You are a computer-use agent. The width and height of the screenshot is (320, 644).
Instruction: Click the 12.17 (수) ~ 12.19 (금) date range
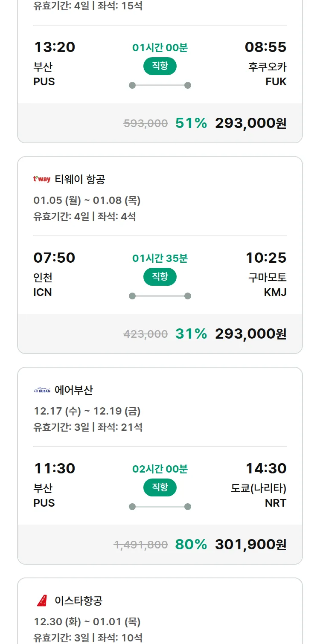pos(87,411)
